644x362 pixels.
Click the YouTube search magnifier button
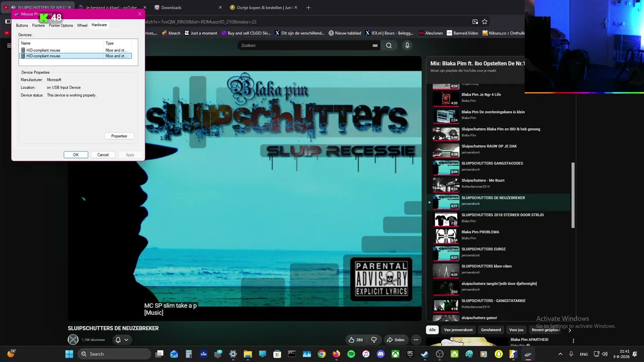pos(389,45)
